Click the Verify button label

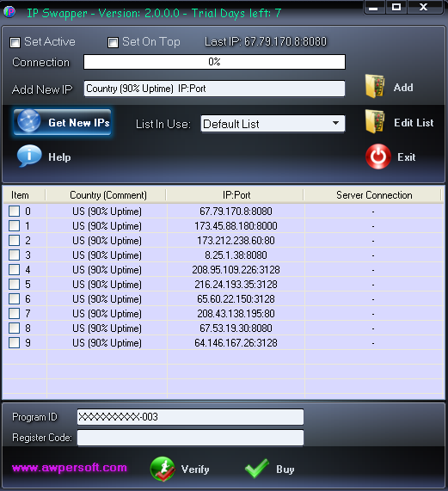pos(195,470)
